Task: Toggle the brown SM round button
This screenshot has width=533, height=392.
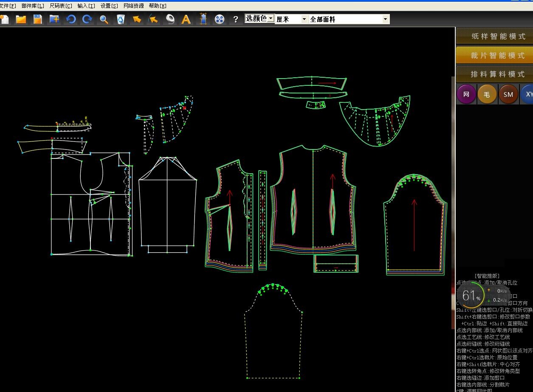Action: pos(508,94)
